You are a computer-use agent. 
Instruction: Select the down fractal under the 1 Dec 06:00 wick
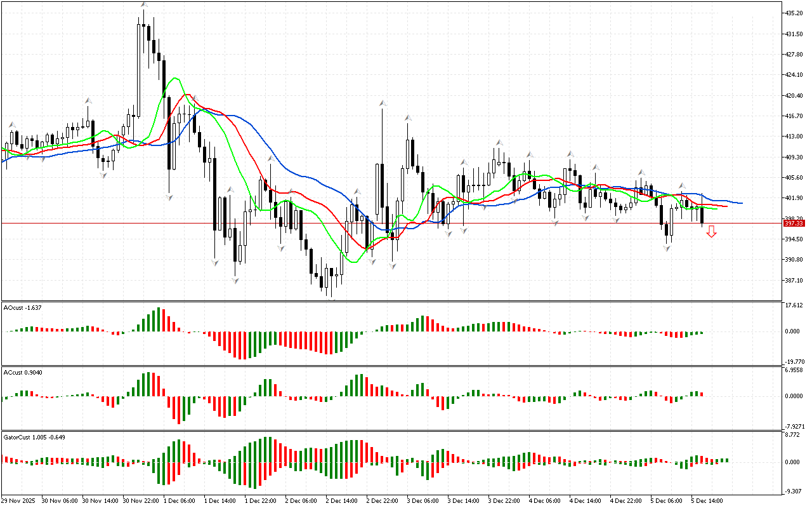(169, 197)
